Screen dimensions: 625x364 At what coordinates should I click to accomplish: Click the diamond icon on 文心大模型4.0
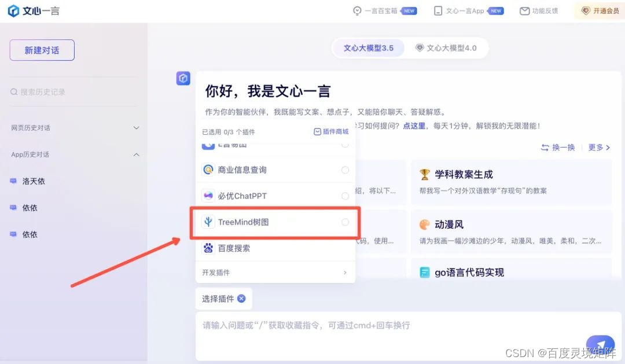coord(420,48)
